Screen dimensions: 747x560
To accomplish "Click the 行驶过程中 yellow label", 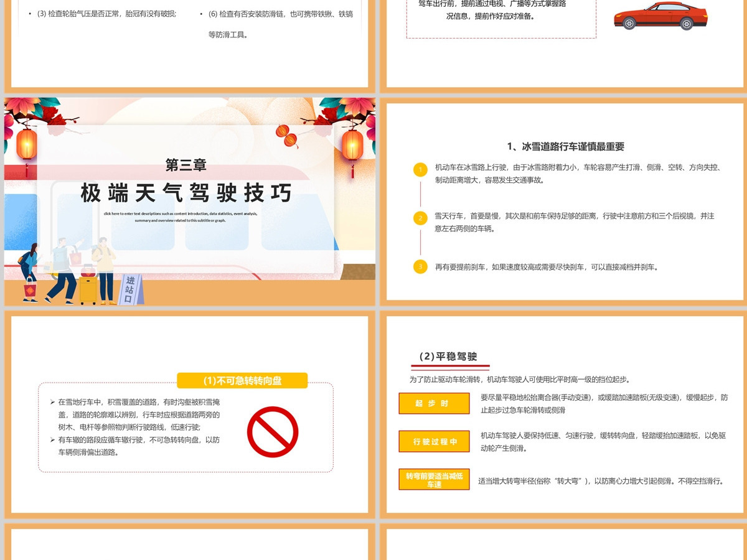I will tap(434, 441).
